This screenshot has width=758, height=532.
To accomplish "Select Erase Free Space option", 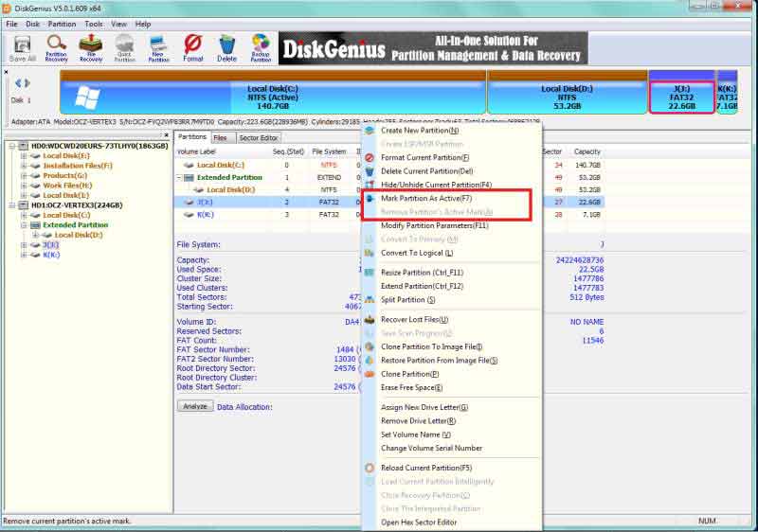I will click(x=411, y=388).
